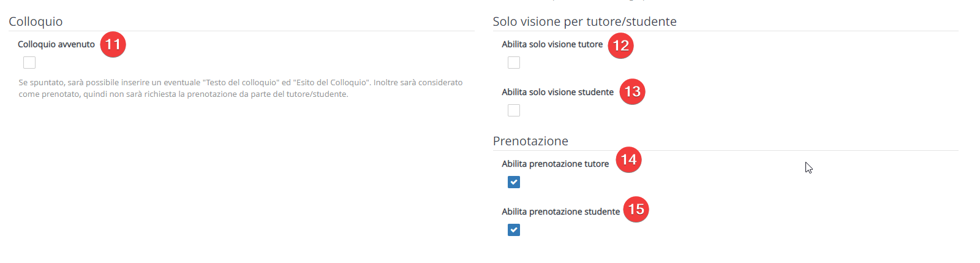Screen dimensions: 980x263
Task: Uncheck the Abilita prenotazione tutore checkbox
Action: click(514, 182)
